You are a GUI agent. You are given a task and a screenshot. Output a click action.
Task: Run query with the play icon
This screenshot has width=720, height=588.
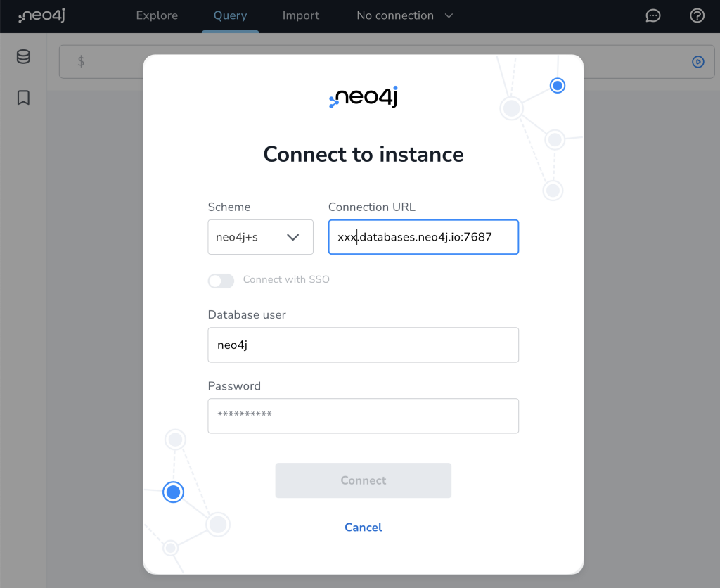pos(698,62)
